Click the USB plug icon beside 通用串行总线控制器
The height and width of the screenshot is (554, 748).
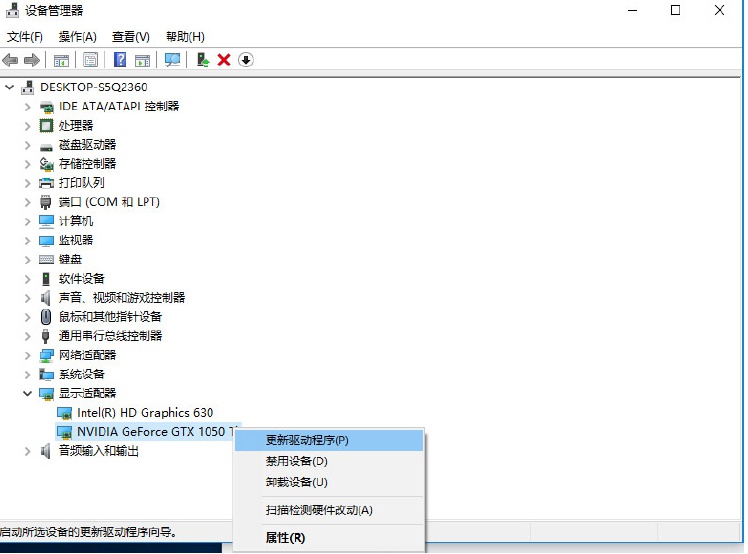(x=46, y=336)
